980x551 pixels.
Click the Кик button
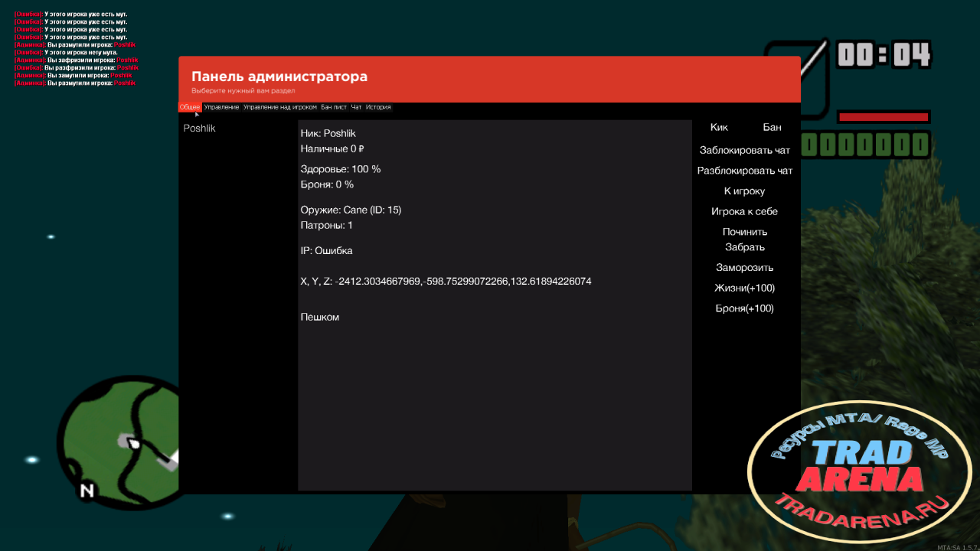pyautogui.click(x=719, y=128)
